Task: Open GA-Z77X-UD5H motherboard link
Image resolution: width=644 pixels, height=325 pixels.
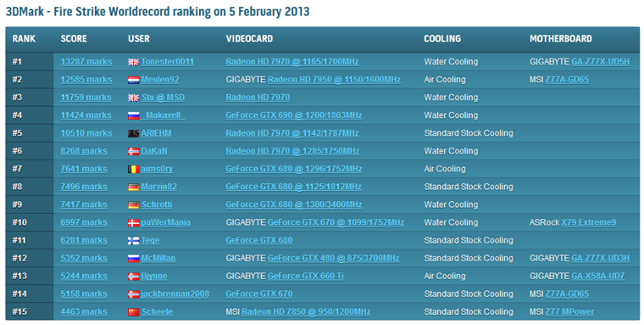Action: point(601,62)
